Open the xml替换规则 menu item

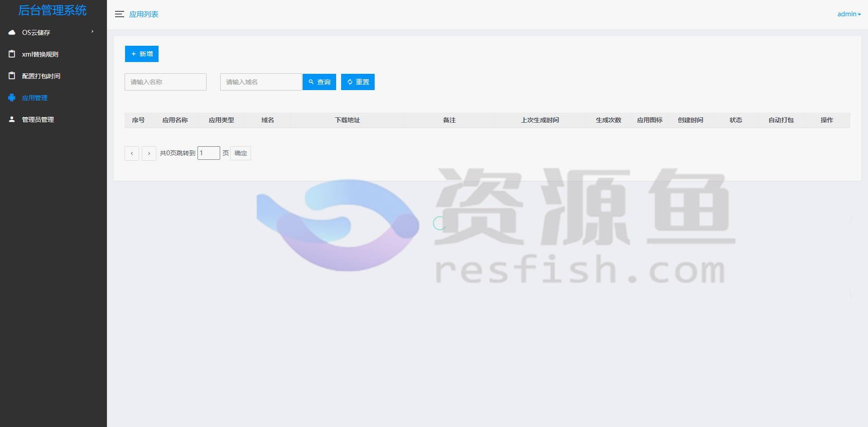click(x=53, y=54)
